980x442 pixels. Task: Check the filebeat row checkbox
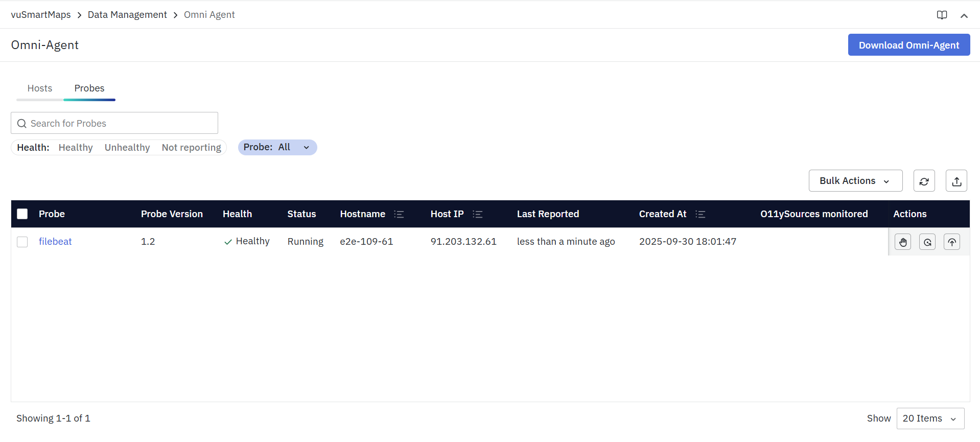pyautogui.click(x=22, y=242)
